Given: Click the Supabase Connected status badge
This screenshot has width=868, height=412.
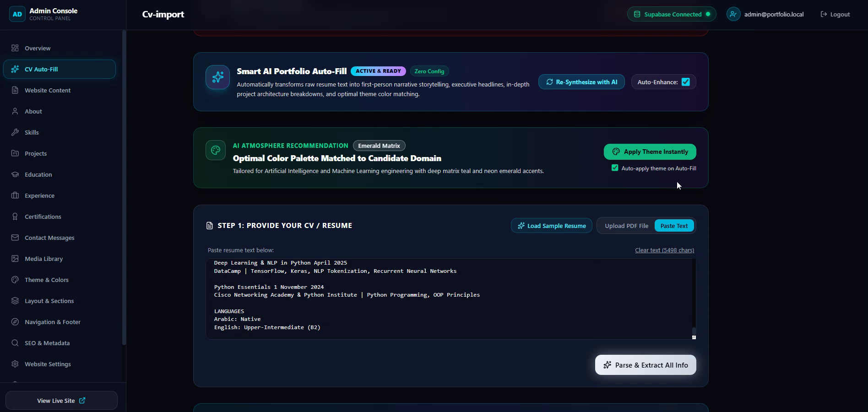Looking at the screenshot, I should click(672, 14).
